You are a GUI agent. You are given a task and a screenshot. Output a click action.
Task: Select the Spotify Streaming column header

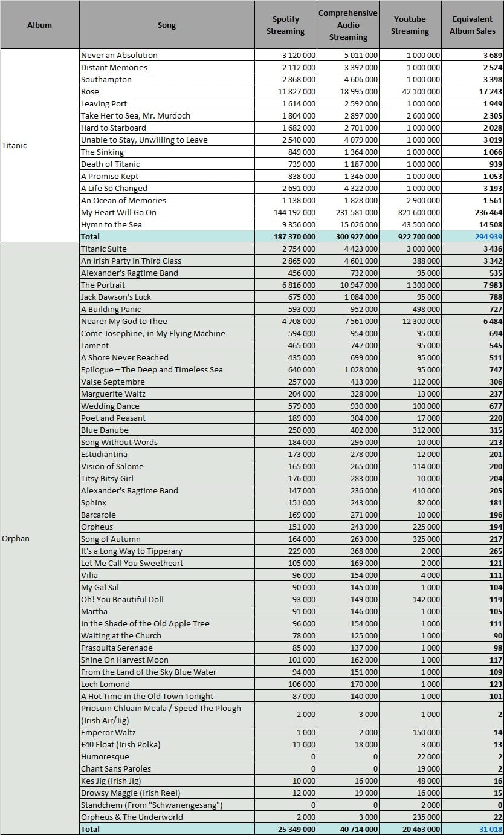coord(286,25)
